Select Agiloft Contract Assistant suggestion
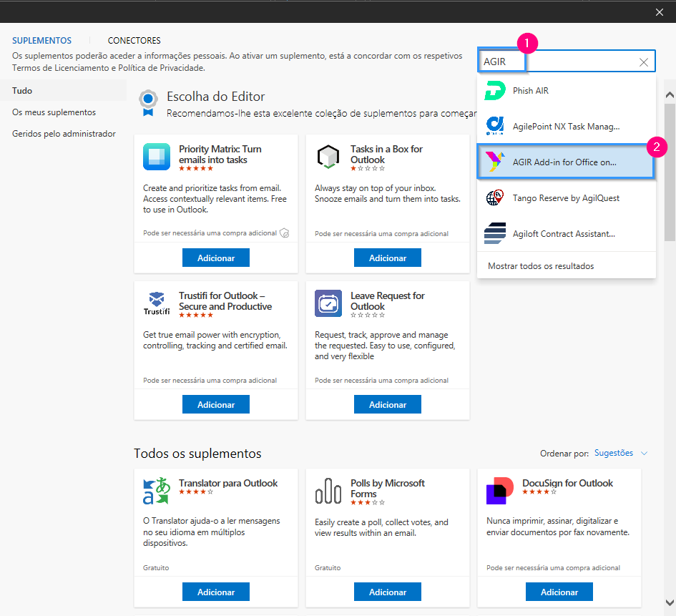This screenshot has width=676, height=616. click(x=566, y=234)
